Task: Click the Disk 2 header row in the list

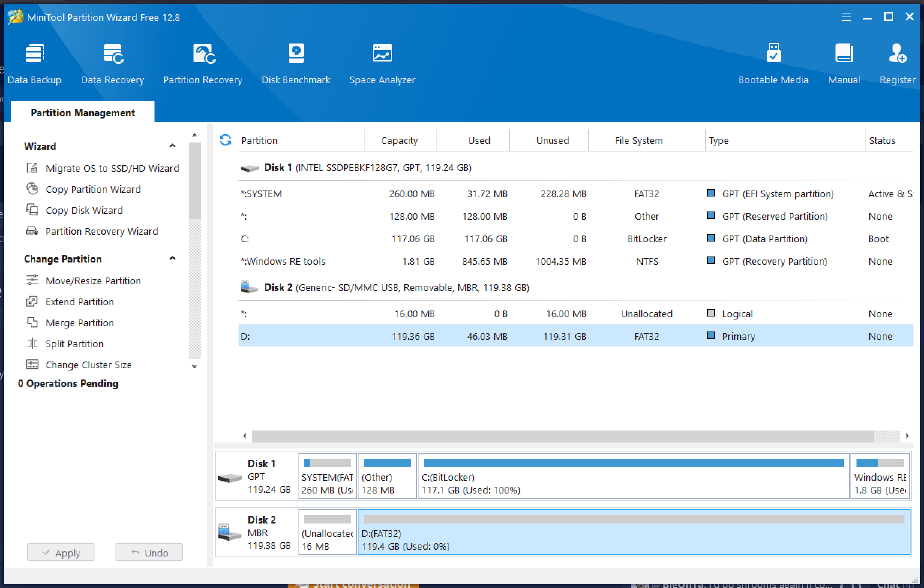Action: click(x=576, y=288)
